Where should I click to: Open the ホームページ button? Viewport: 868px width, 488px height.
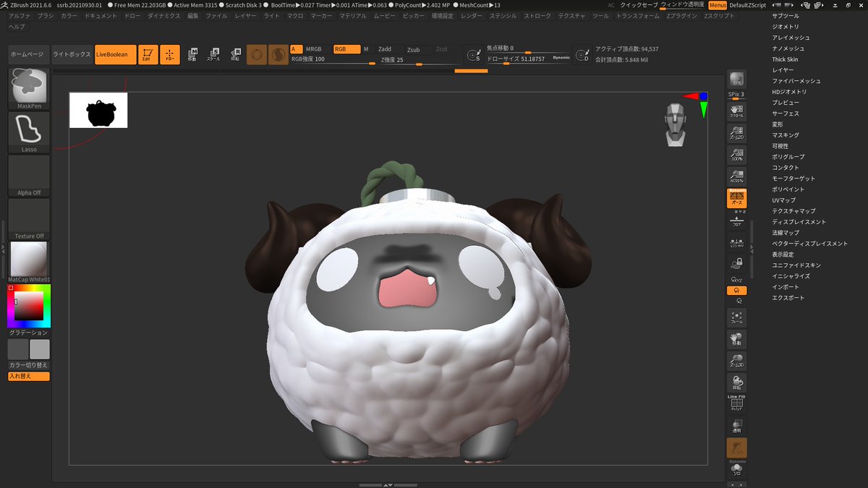[29, 54]
